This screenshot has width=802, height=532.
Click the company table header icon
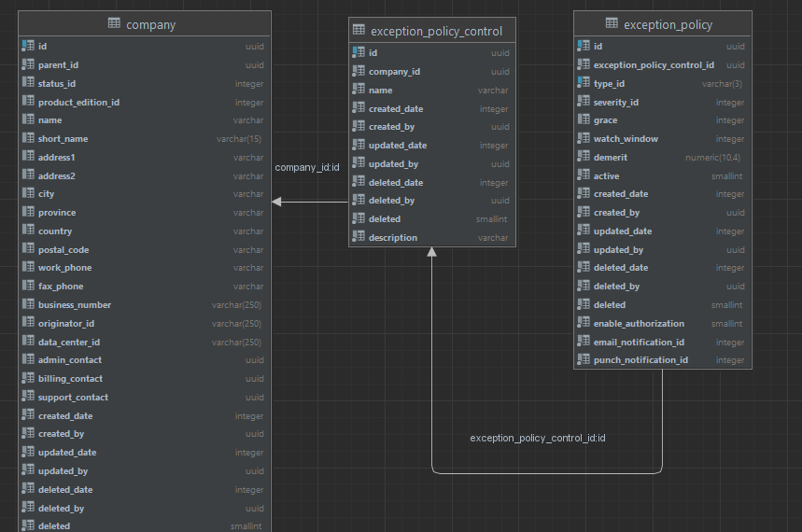(114, 23)
